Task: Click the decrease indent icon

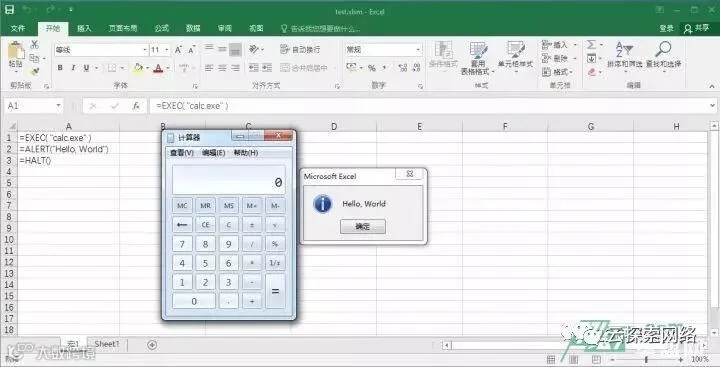Action: pyautogui.click(x=254, y=68)
